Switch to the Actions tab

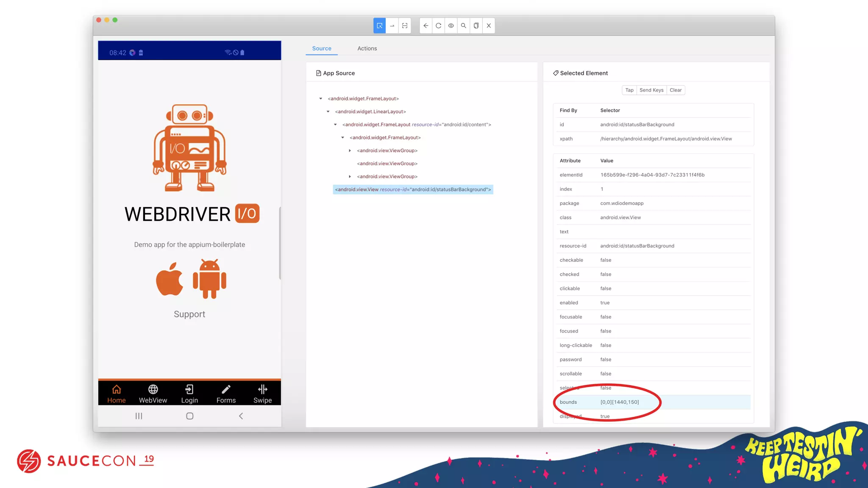click(367, 49)
